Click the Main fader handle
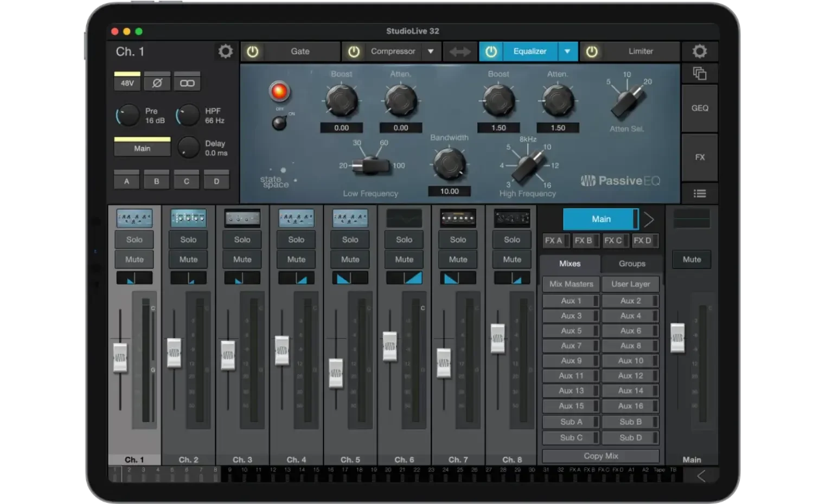 click(677, 337)
